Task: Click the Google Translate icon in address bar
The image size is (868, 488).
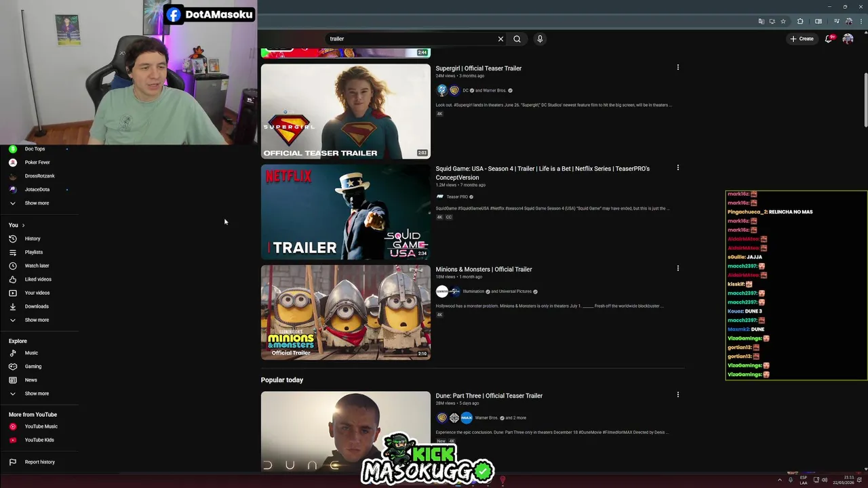Action: pos(762,21)
